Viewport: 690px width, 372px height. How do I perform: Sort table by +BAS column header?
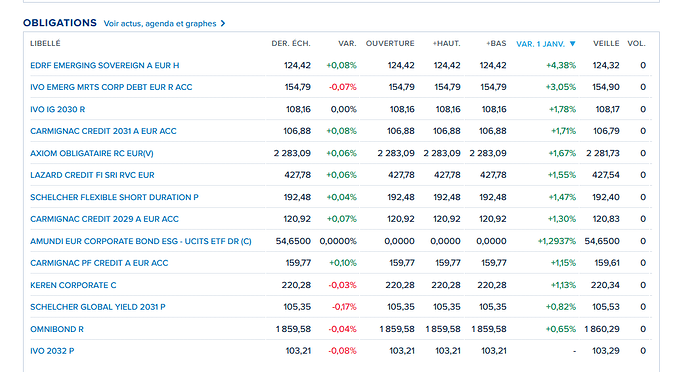(x=496, y=43)
